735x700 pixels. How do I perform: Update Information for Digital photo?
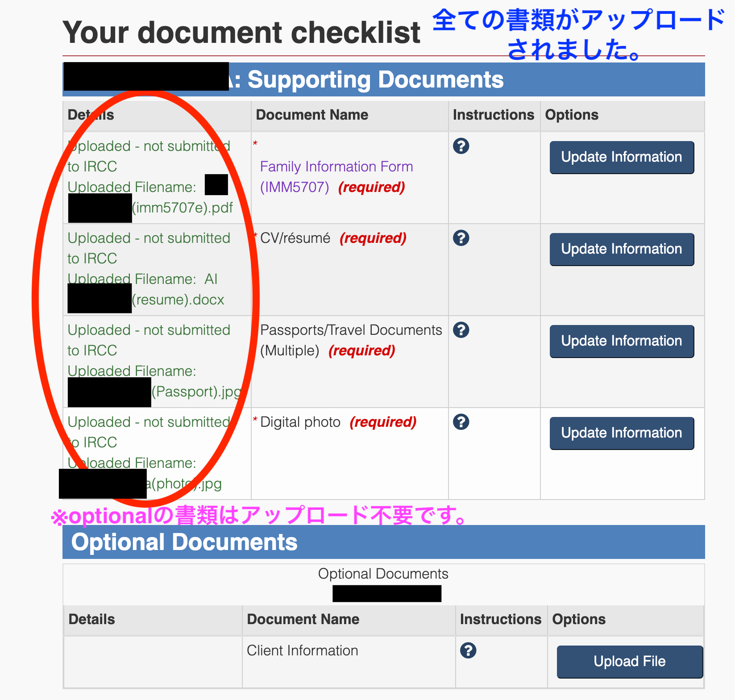coord(622,433)
